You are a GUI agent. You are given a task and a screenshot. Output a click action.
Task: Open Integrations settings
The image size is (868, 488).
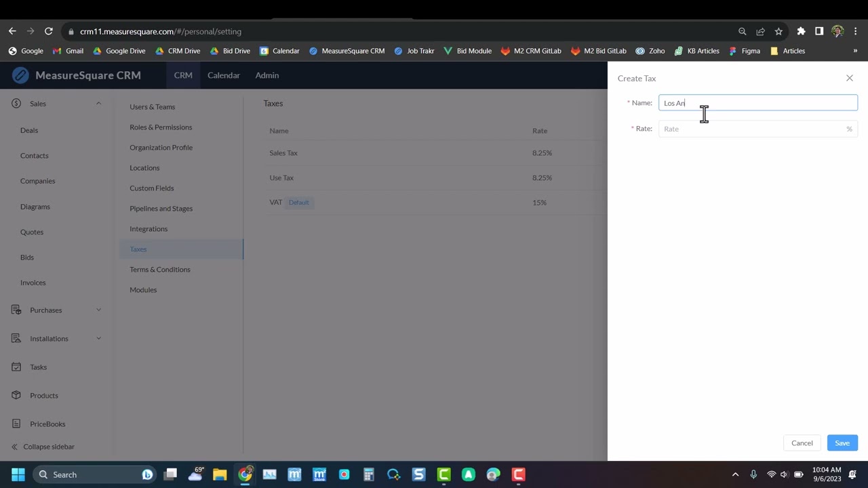pyautogui.click(x=149, y=228)
